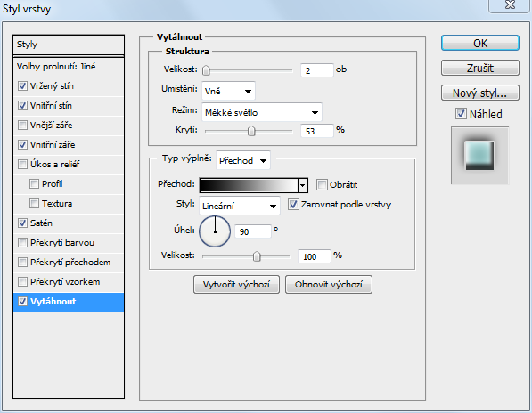Expand the Typ výplně dropdown
The width and height of the screenshot is (532, 413).
pos(243,160)
